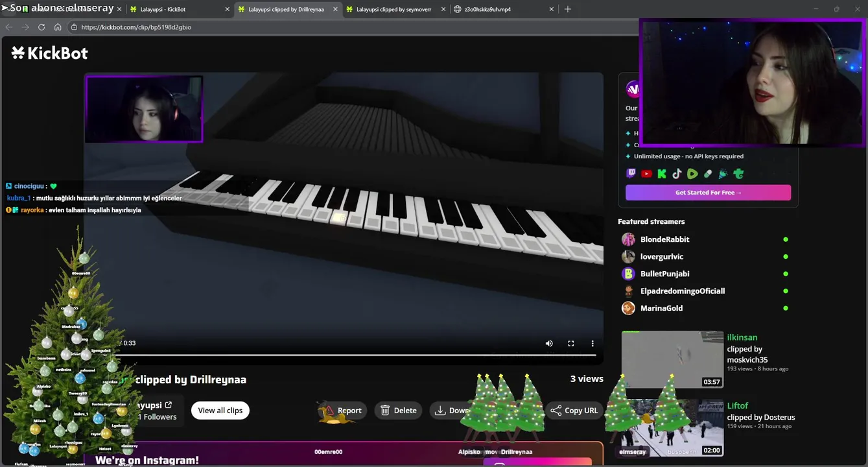Click the site info padlock icon
The image size is (868, 467).
coord(75,27)
